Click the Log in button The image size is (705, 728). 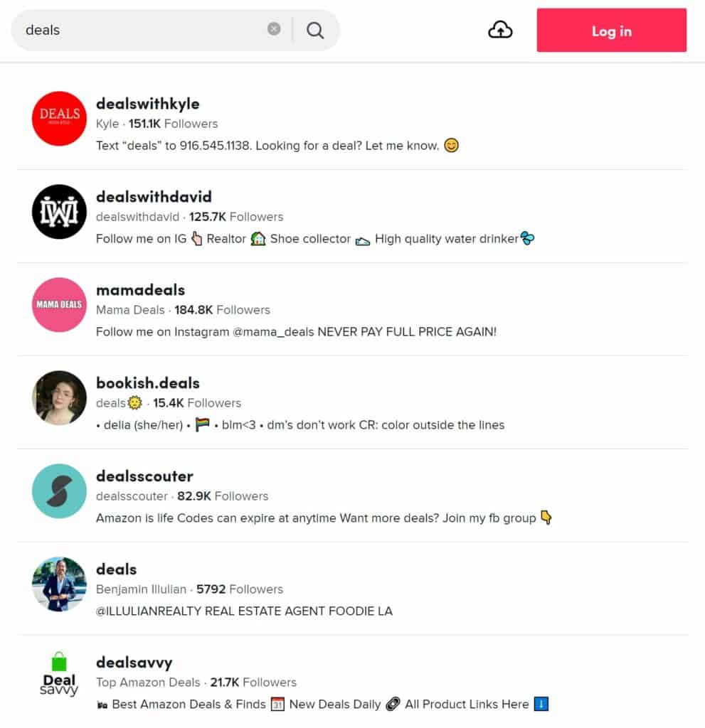(611, 30)
